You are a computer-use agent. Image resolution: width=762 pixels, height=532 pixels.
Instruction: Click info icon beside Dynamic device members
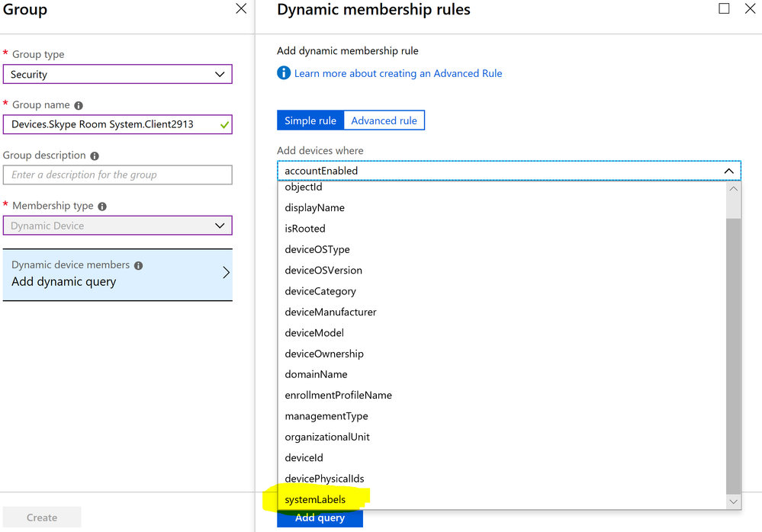coord(138,266)
